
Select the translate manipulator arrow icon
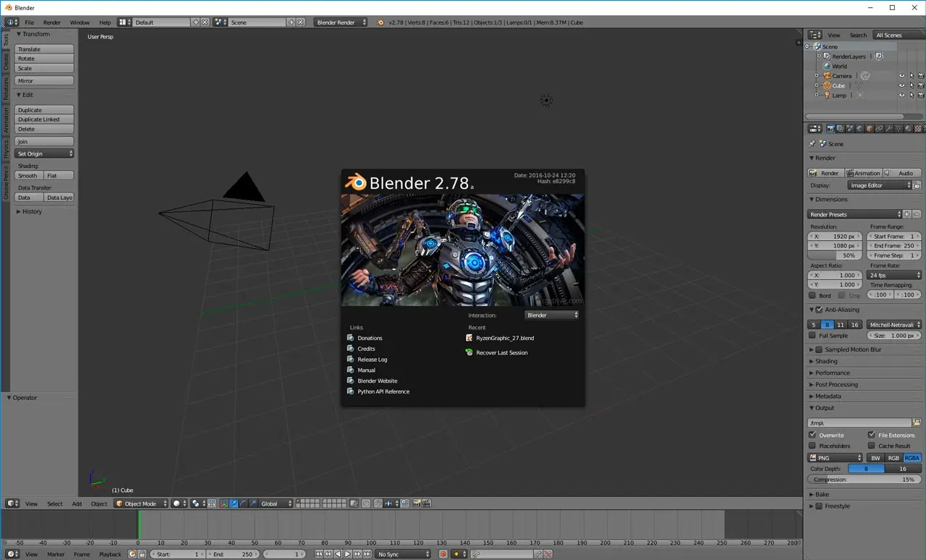tap(234, 504)
